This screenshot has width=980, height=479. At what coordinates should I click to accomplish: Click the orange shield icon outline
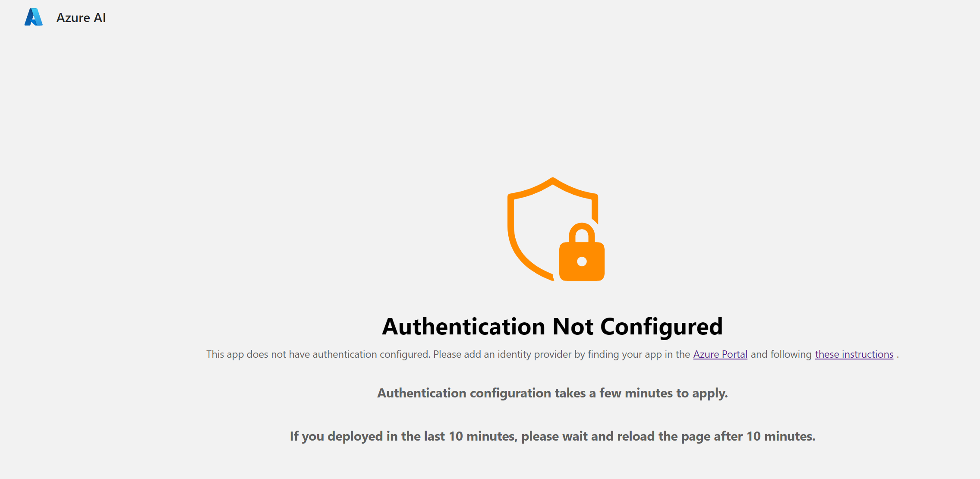click(x=511, y=229)
